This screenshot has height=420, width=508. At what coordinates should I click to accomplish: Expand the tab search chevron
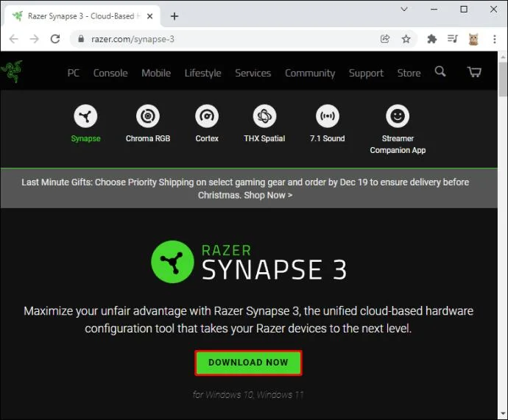pyautogui.click(x=404, y=9)
